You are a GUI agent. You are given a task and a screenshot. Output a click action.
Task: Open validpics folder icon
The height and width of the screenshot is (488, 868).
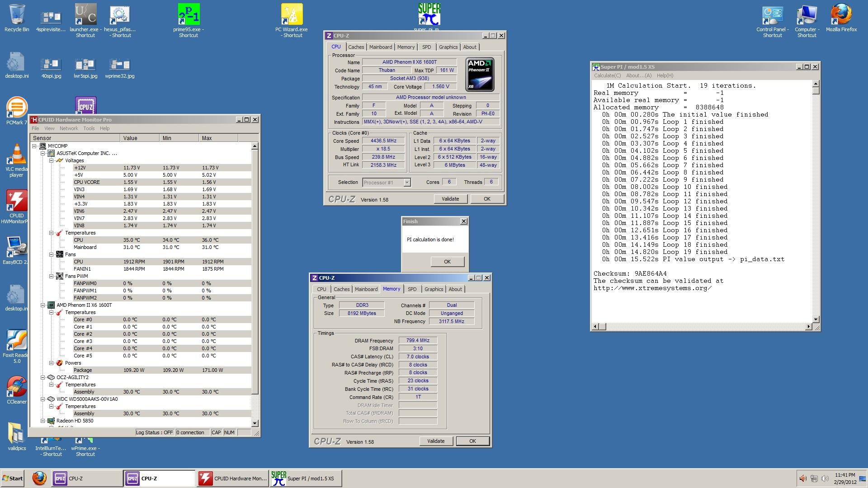(17, 436)
